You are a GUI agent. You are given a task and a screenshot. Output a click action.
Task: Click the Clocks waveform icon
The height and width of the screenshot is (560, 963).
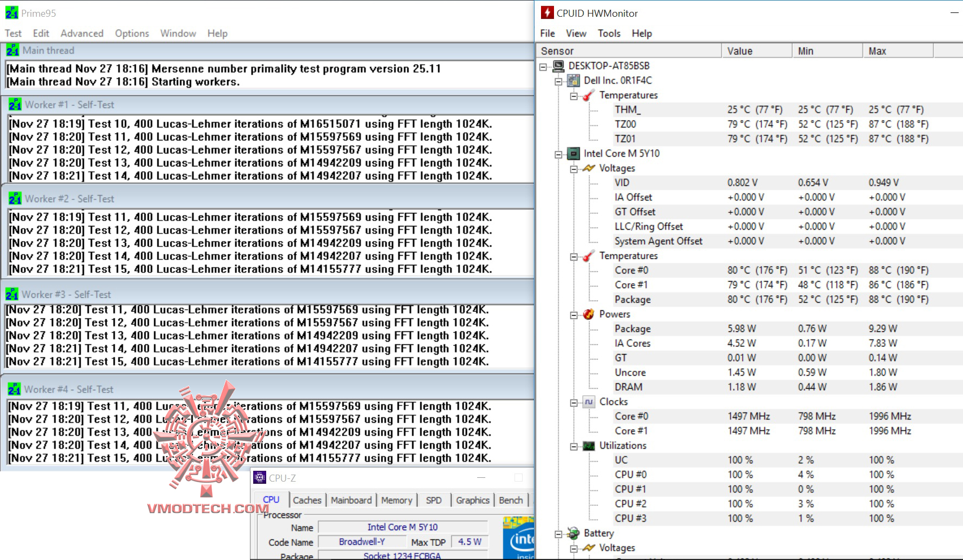tap(589, 402)
